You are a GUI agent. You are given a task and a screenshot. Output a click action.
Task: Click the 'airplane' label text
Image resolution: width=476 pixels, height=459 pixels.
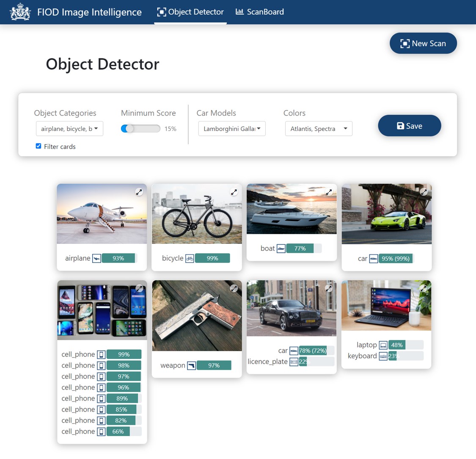(78, 259)
